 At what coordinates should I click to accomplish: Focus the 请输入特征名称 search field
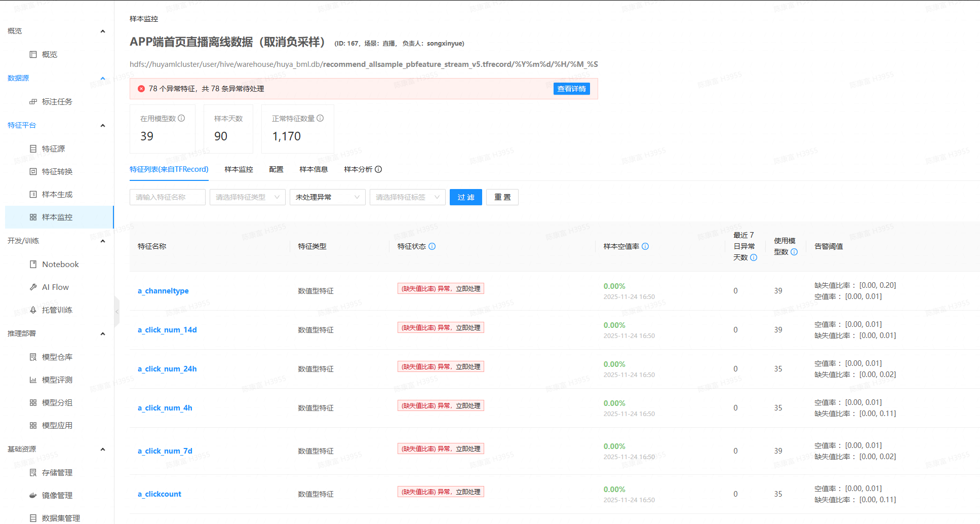point(167,197)
